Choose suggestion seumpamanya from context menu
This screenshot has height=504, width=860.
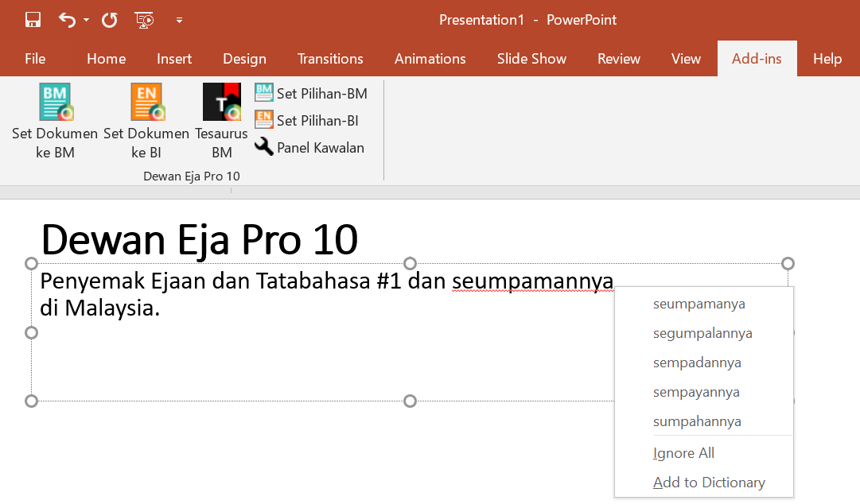point(699,304)
